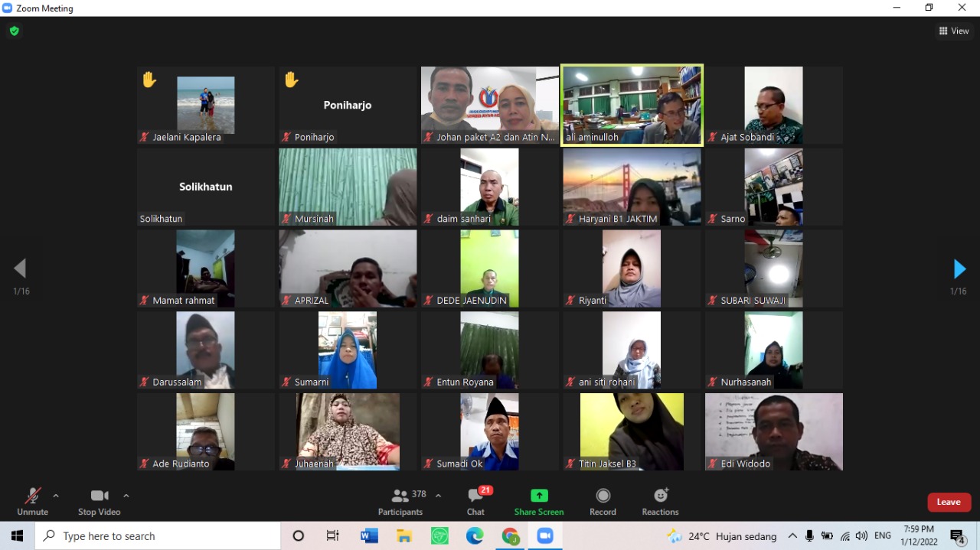
Task: Expand video options arrow next to Stop Video
Action: (x=126, y=496)
